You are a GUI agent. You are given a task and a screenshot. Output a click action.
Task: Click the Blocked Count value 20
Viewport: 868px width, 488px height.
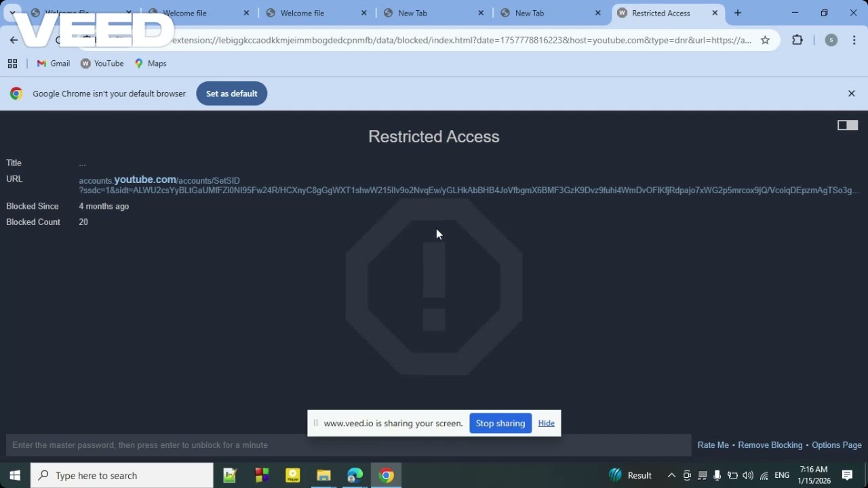tap(83, 222)
